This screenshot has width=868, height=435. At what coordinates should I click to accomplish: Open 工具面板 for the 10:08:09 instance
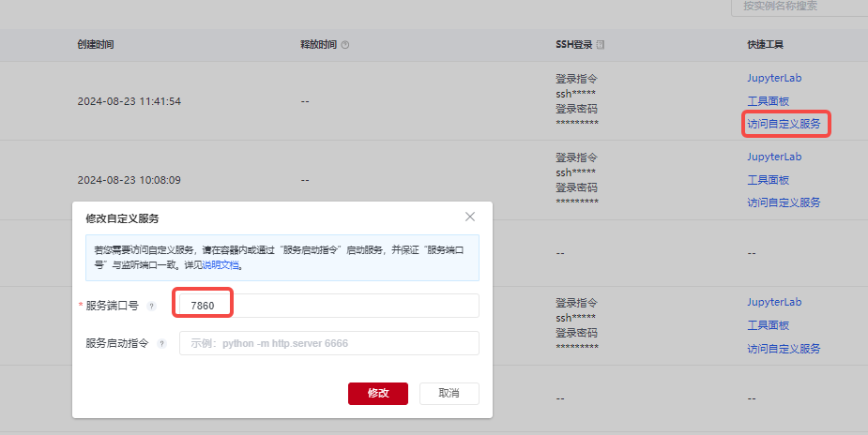click(768, 180)
